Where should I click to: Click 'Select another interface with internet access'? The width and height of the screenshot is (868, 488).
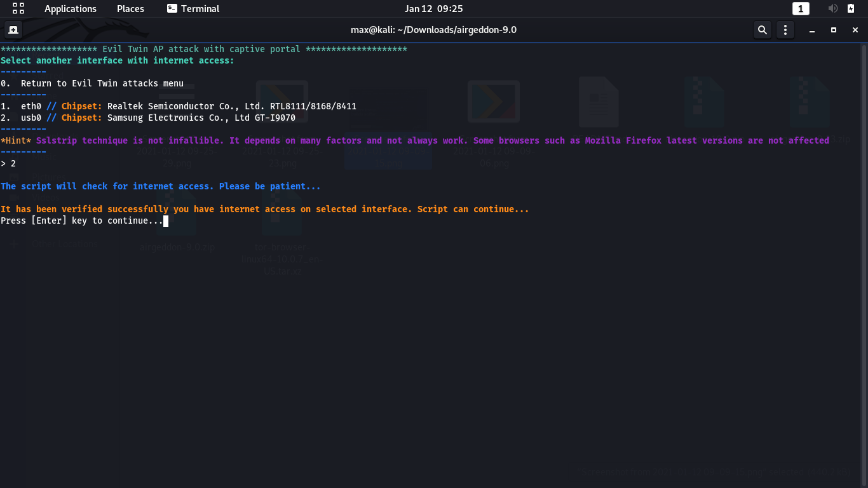(118, 60)
